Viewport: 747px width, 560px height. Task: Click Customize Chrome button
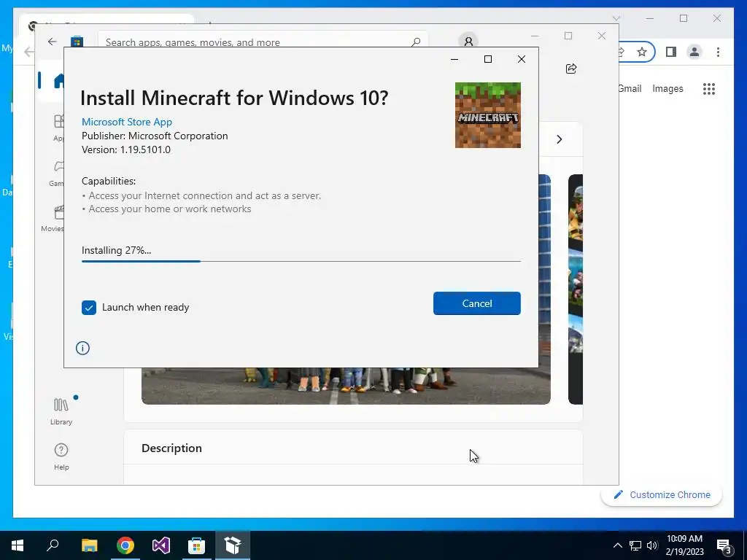[x=662, y=495]
